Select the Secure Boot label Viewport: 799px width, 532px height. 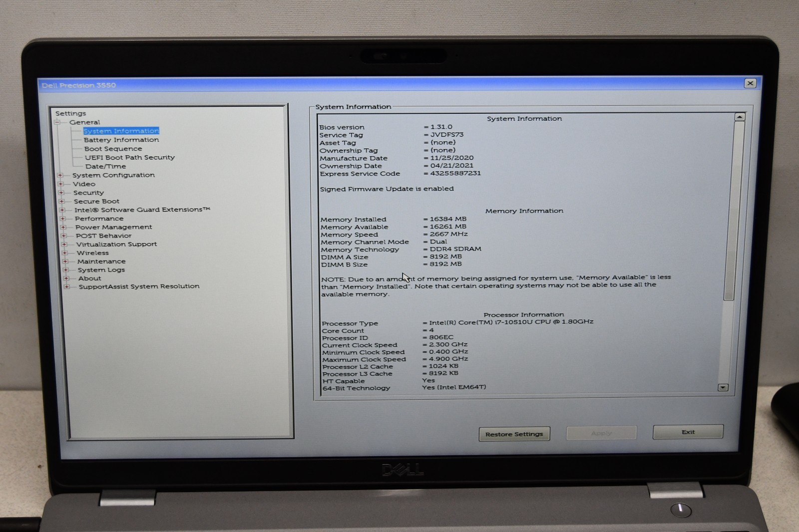point(96,202)
